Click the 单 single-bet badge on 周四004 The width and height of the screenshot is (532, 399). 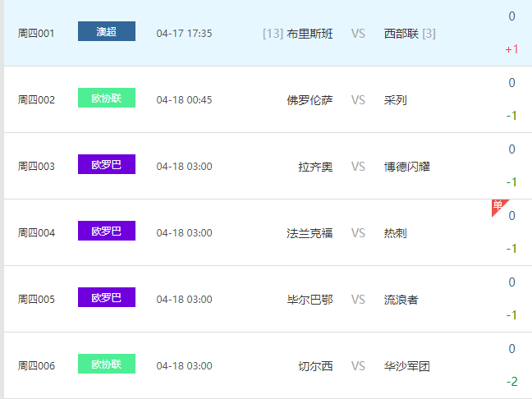tap(498, 206)
